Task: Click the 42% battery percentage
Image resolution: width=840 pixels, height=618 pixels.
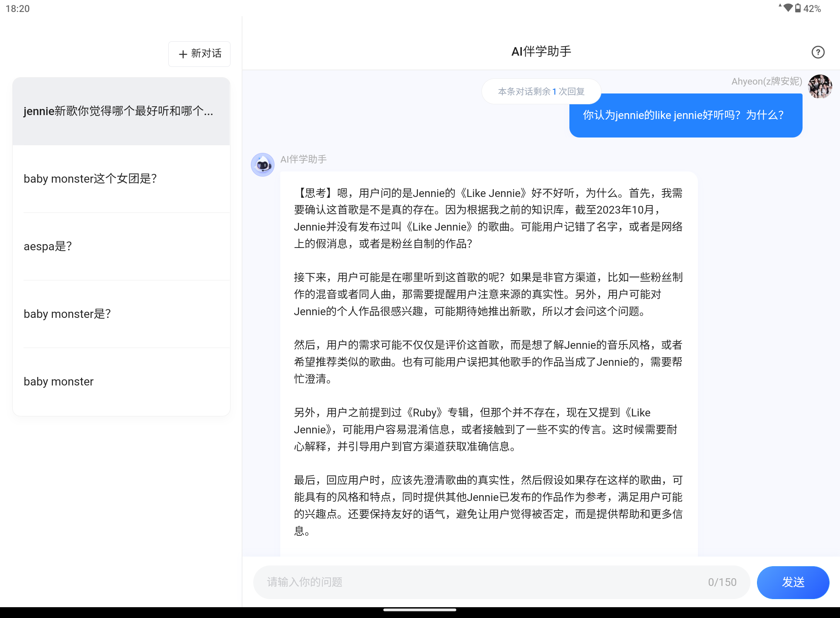Action: pos(812,8)
